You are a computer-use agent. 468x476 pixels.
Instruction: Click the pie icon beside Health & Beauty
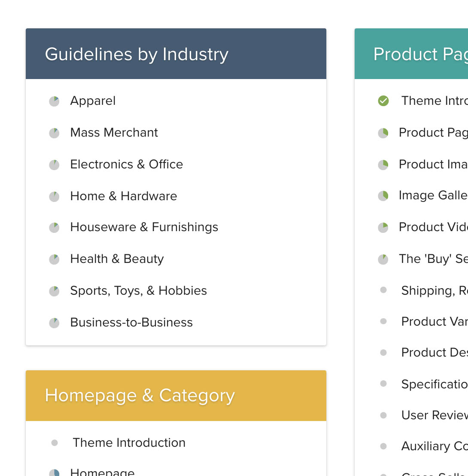coord(54,259)
